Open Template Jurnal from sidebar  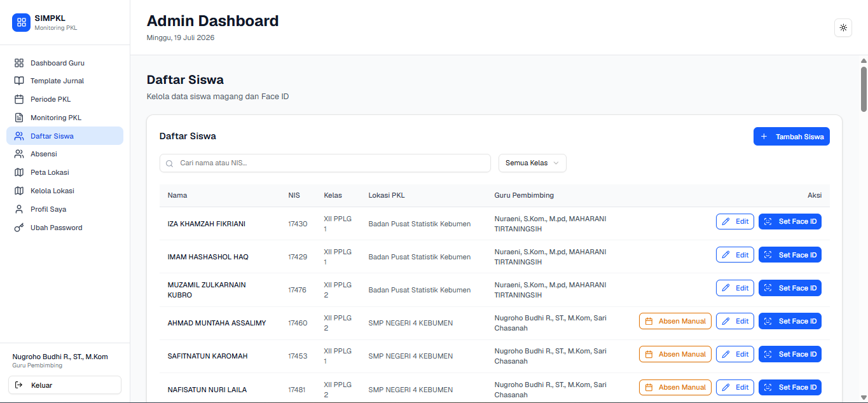65,81
